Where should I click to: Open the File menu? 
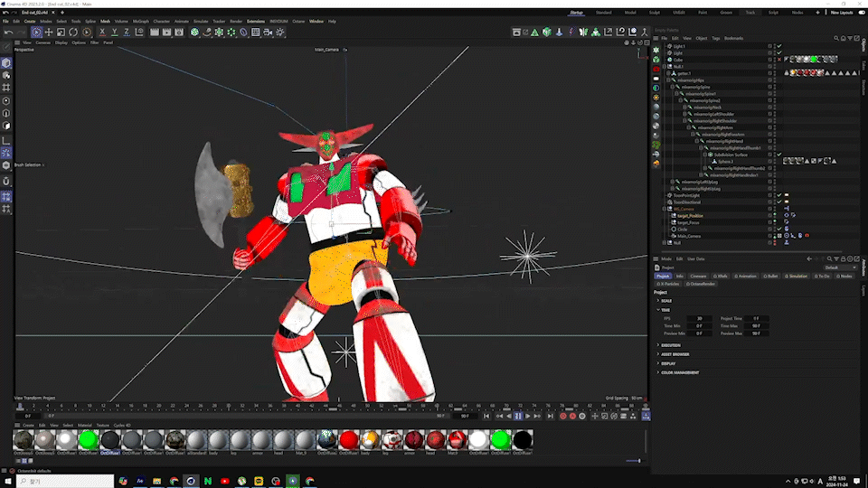click(5, 21)
